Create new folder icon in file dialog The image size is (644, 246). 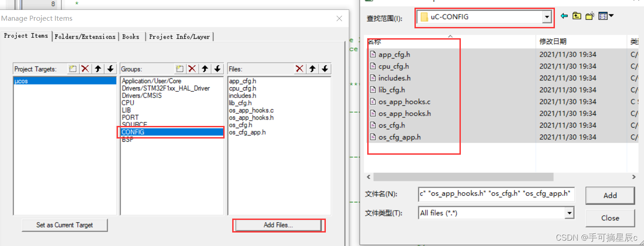(x=590, y=16)
